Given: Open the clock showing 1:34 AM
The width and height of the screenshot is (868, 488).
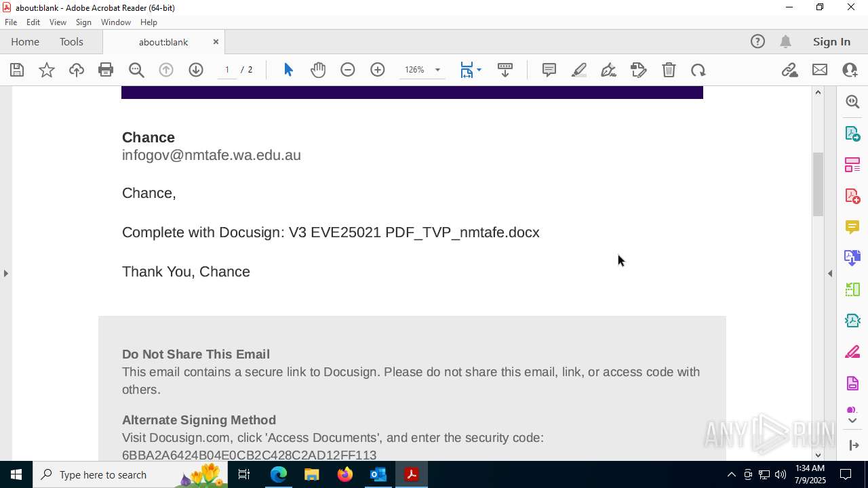Looking at the screenshot, I should pos(810,474).
